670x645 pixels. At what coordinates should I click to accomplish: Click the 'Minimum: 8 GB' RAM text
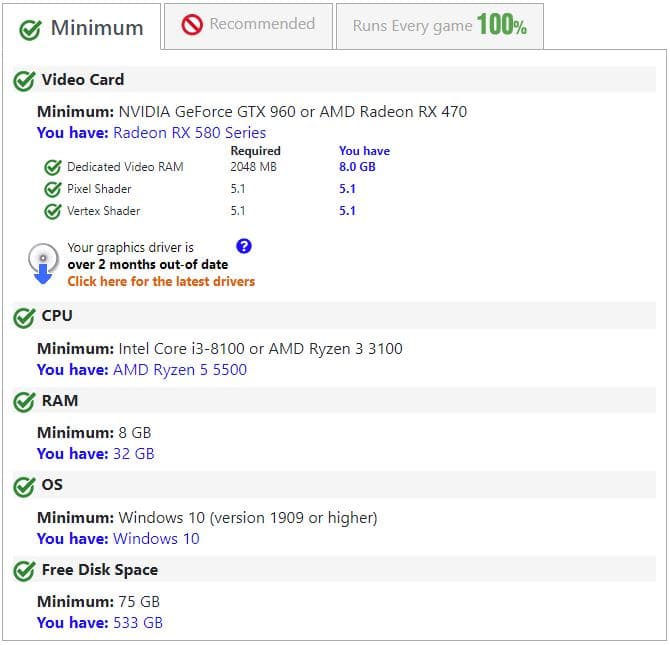tap(94, 433)
